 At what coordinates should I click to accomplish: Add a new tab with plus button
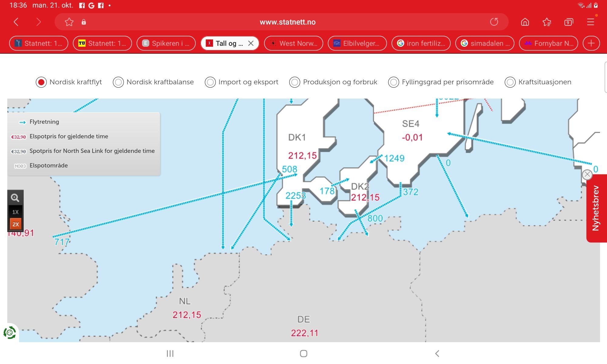(591, 43)
